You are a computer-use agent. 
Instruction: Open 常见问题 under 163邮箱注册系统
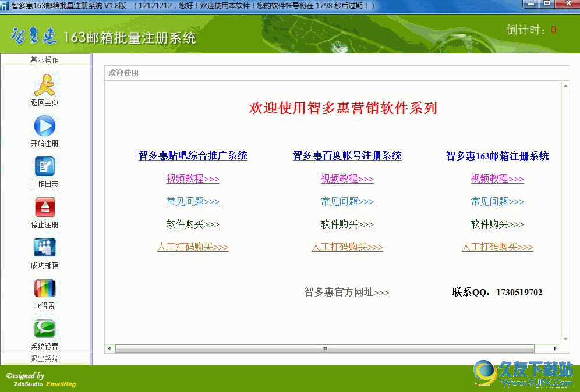(x=497, y=202)
